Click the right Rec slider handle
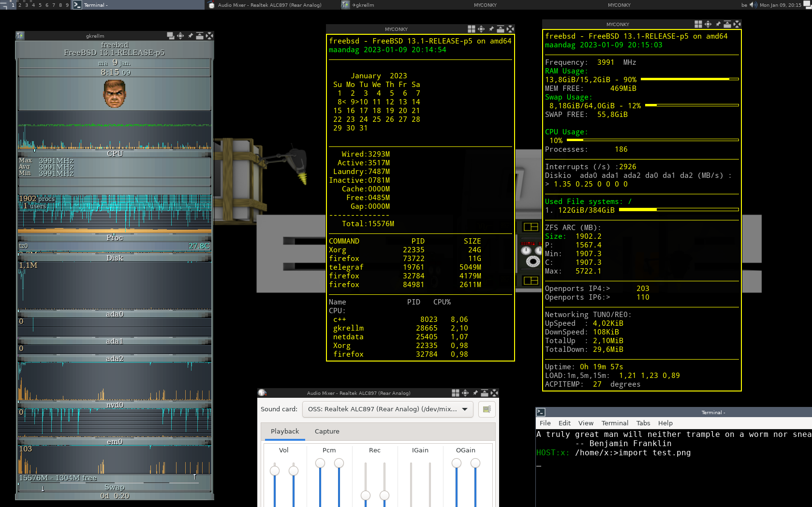Screen dimensions: 812x507 pos(384,495)
